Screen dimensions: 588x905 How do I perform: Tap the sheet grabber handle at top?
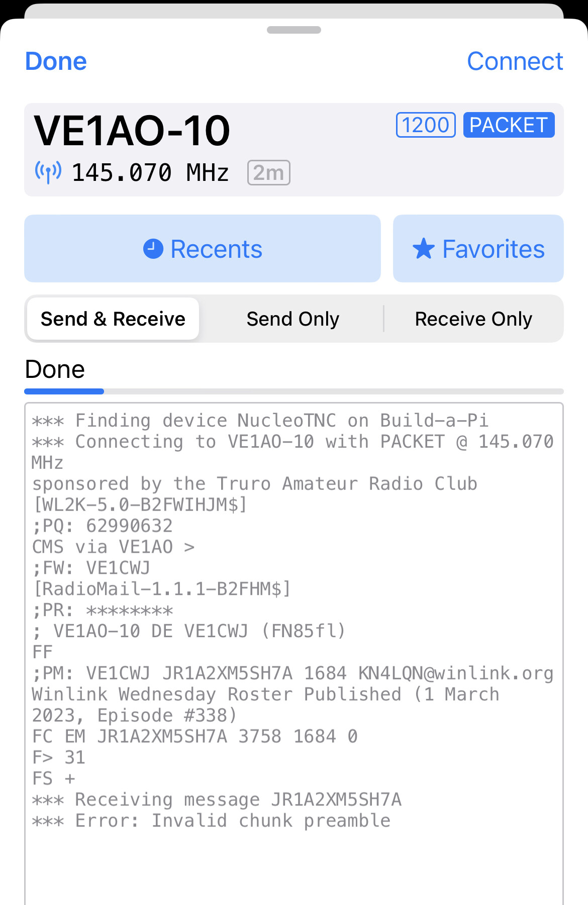pos(294,30)
